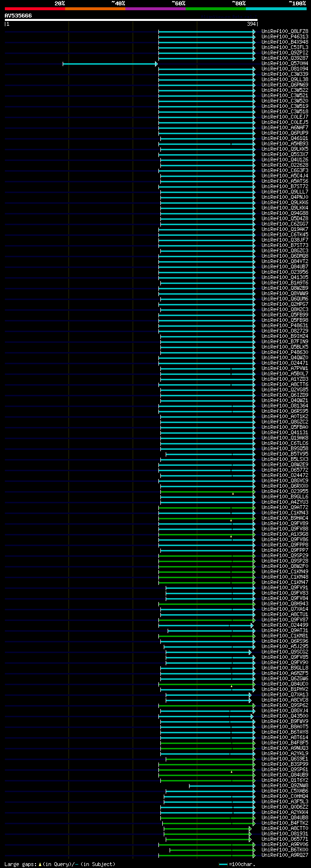Viewport: 311px width, 868px height.
Task: Click the UniRef100_B5TV95 label
Action: click(x=285, y=454)
